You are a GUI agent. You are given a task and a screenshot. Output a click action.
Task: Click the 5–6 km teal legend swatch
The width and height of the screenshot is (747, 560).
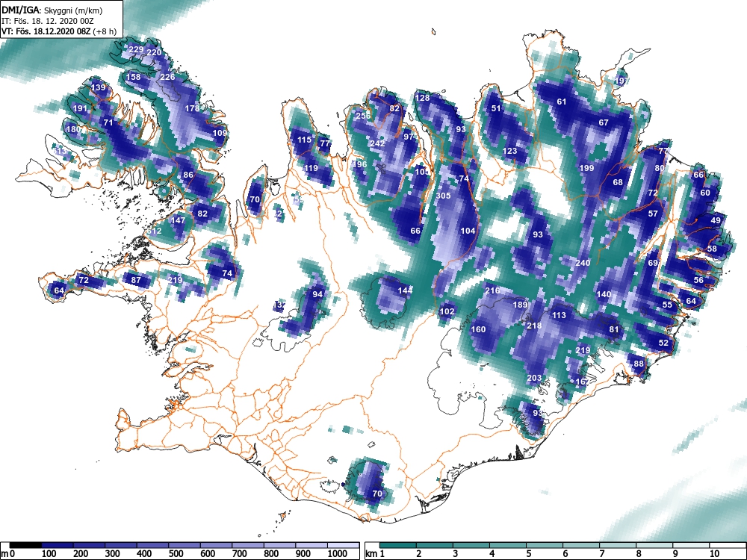[x=545, y=545]
